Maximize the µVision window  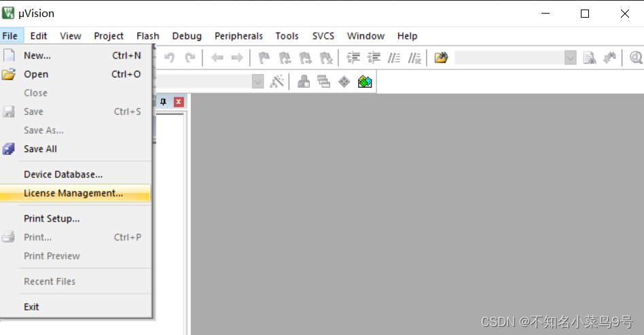pyautogui.click(x=585, y=14)
